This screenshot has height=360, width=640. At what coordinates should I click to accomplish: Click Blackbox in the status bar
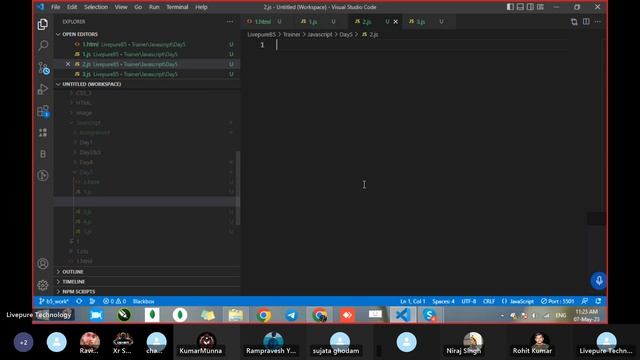143,301
